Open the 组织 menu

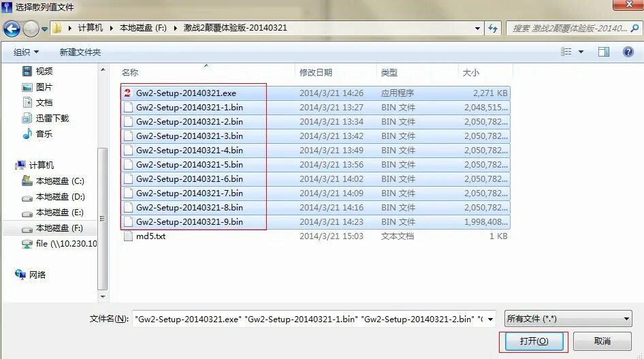coord(27,52)
